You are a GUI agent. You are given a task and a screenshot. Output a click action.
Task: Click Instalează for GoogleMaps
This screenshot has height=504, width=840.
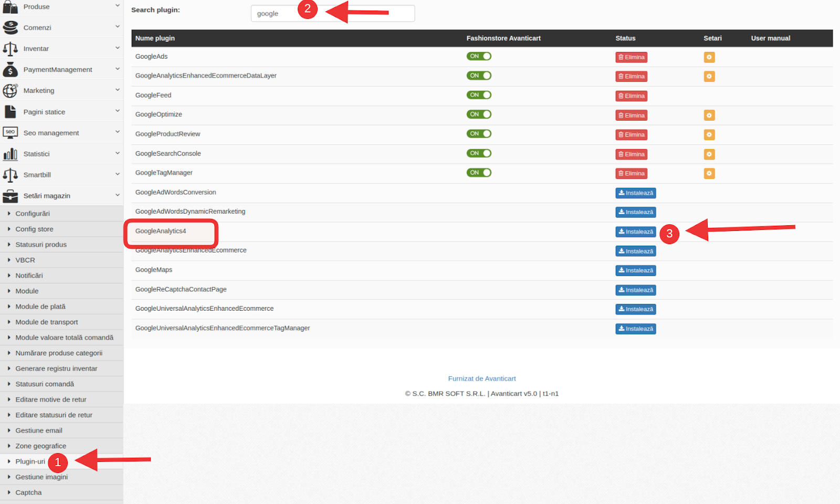pos(636,271)
